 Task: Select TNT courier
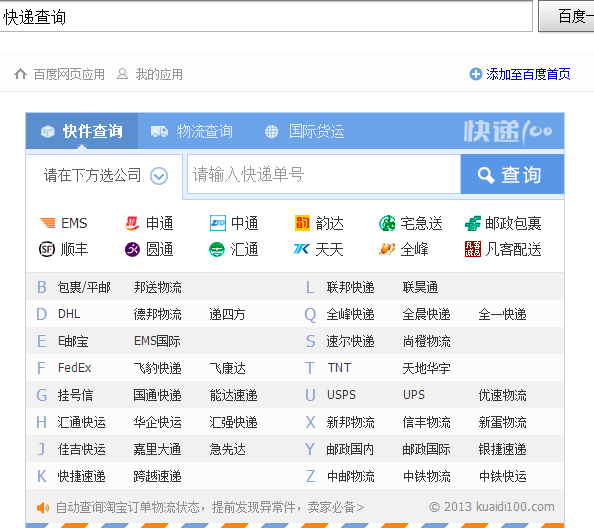(x=339, y=368)
